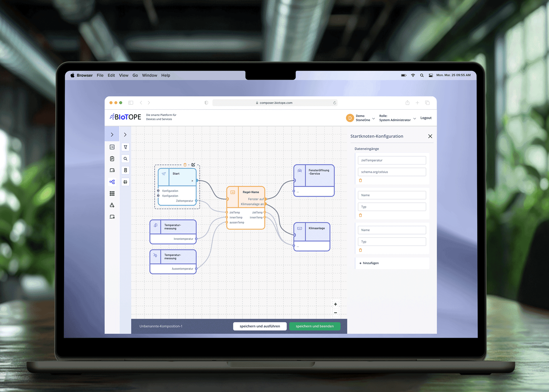Open the user settings icon in sidebar

click(112, 205)
